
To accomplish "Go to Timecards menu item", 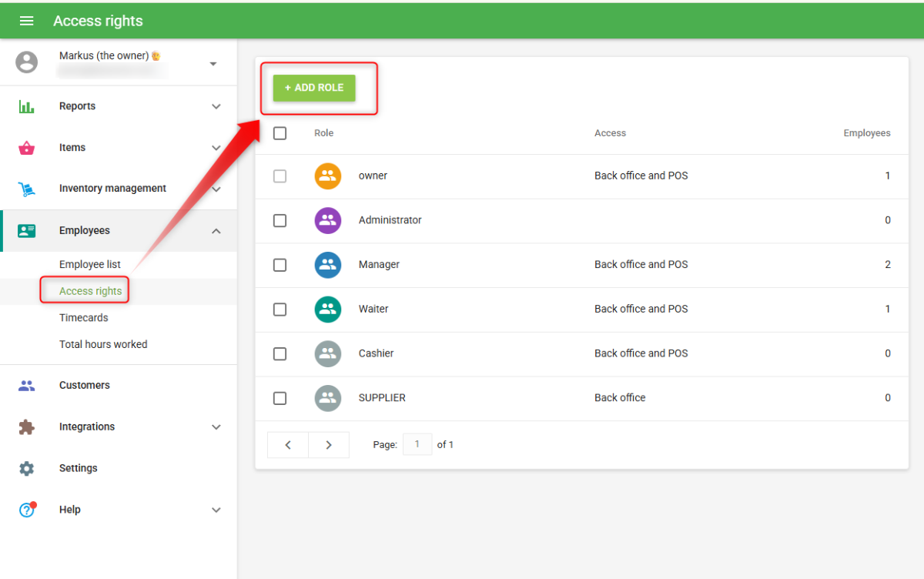I will click(84, 317).
